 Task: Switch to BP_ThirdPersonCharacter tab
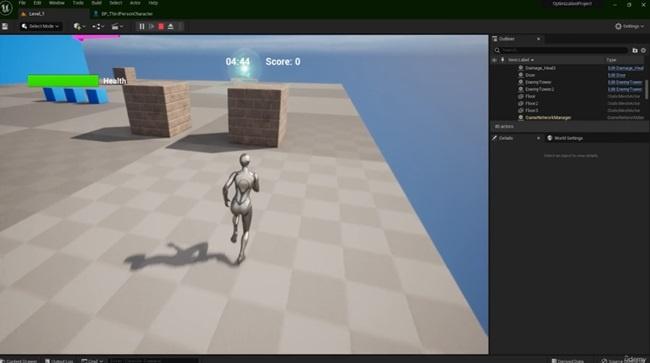[x=127, y=14]
